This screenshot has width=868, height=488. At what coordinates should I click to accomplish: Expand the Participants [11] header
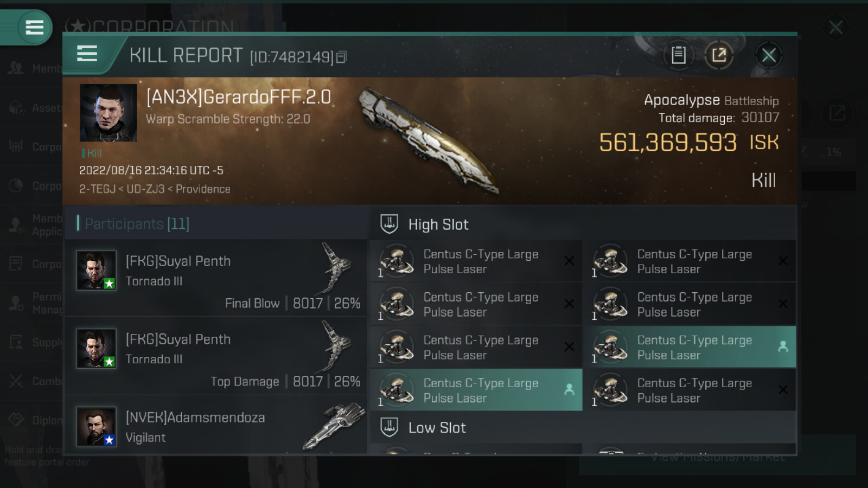137,223
